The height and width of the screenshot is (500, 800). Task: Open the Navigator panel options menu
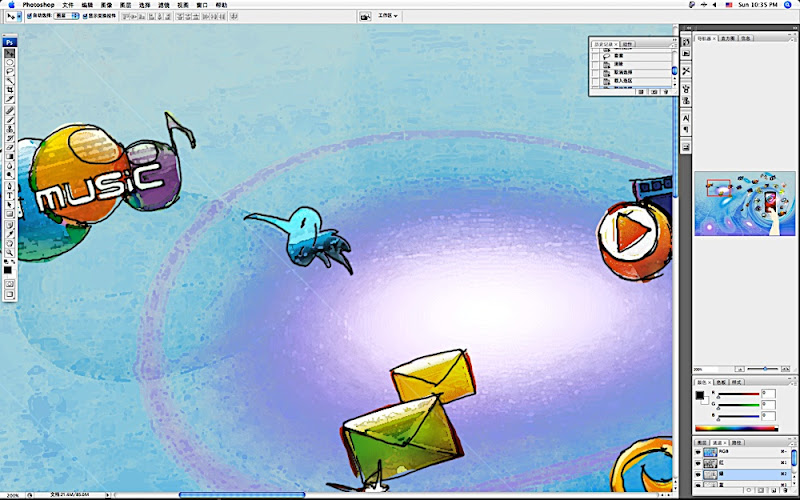tap(792, 40)
